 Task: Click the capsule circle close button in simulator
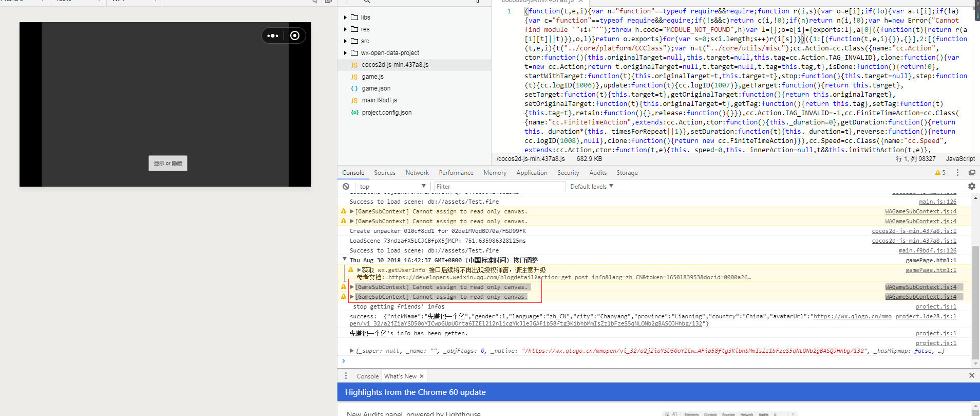(x=295, y=35)
